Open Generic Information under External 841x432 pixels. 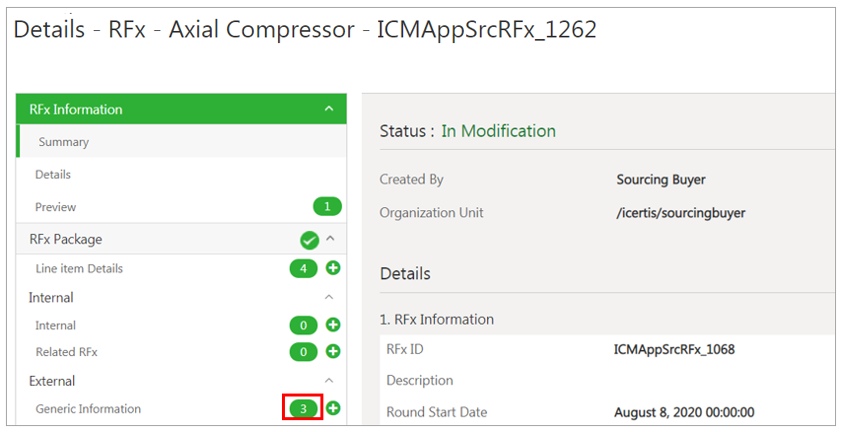tap(88, 408)
